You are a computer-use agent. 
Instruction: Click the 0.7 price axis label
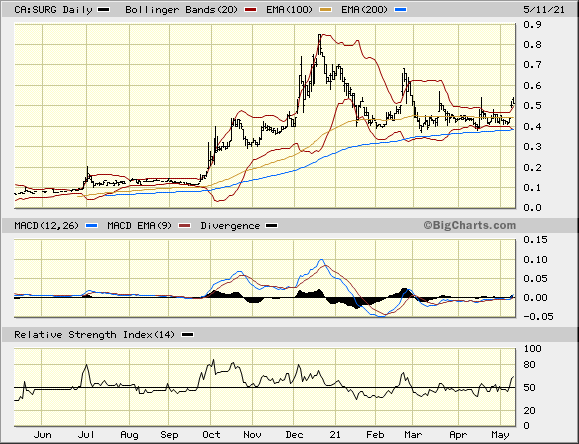tap(532, 65)
